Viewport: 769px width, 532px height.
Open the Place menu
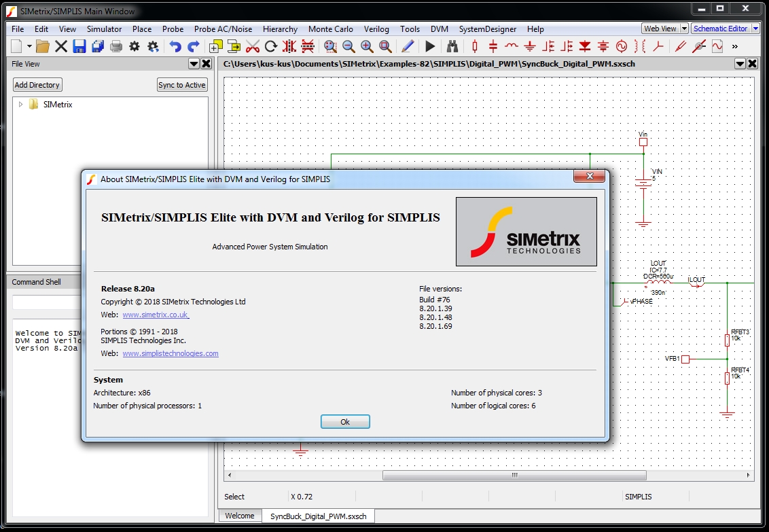click(142, 29)
